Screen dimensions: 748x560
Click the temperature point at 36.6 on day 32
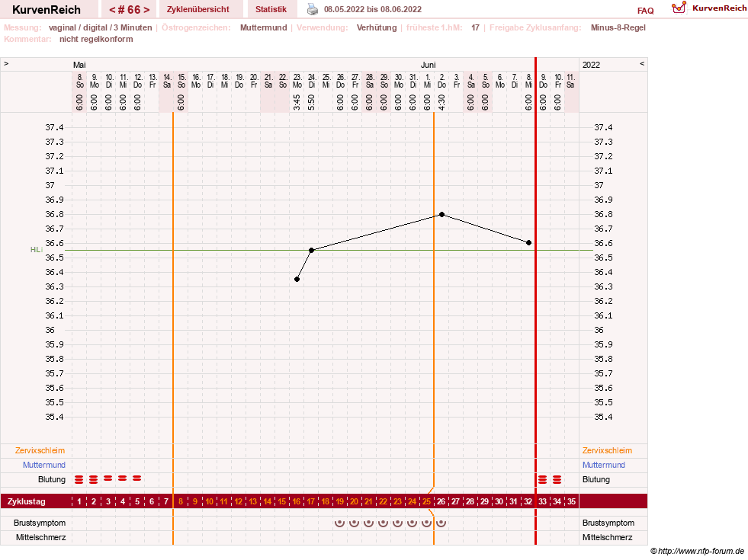(x=528, y=242)
